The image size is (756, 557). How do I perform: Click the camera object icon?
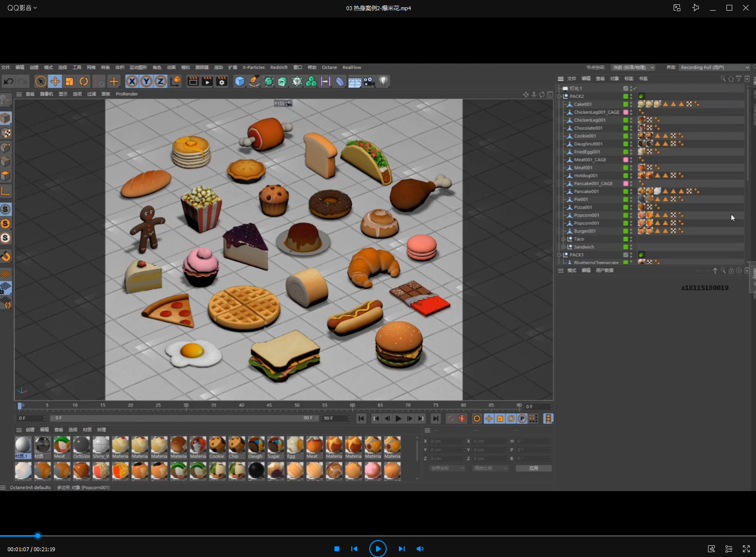click(369, 81)
